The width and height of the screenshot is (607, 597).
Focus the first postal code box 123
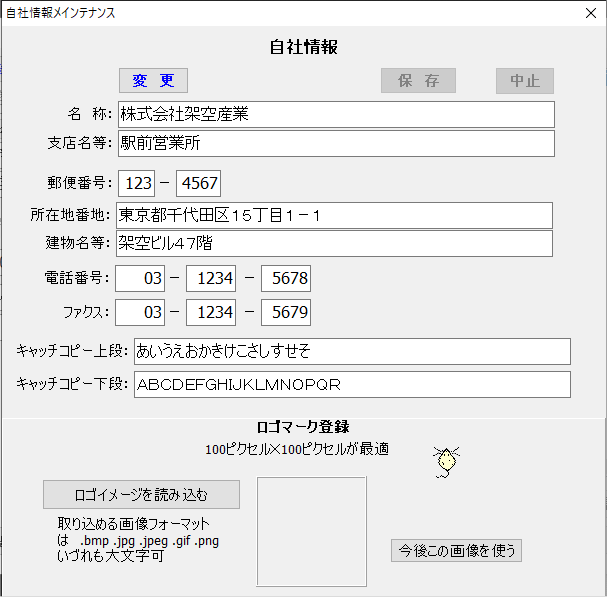(x=137, y=184)
